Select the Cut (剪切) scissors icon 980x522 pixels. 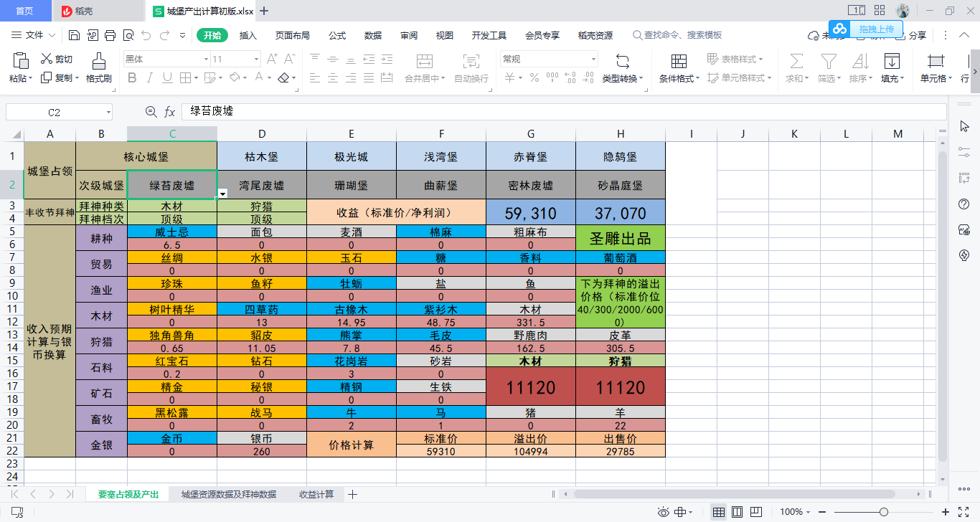click(47, 59)
